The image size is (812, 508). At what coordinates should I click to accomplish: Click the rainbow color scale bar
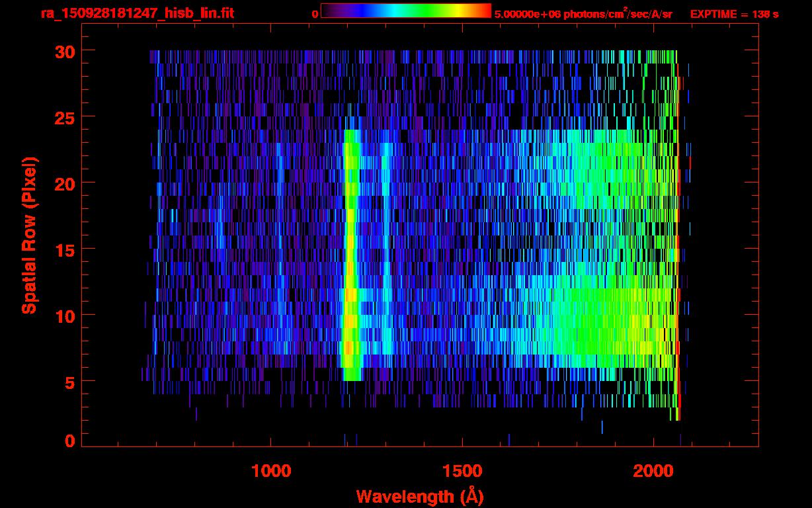(405, 11)
